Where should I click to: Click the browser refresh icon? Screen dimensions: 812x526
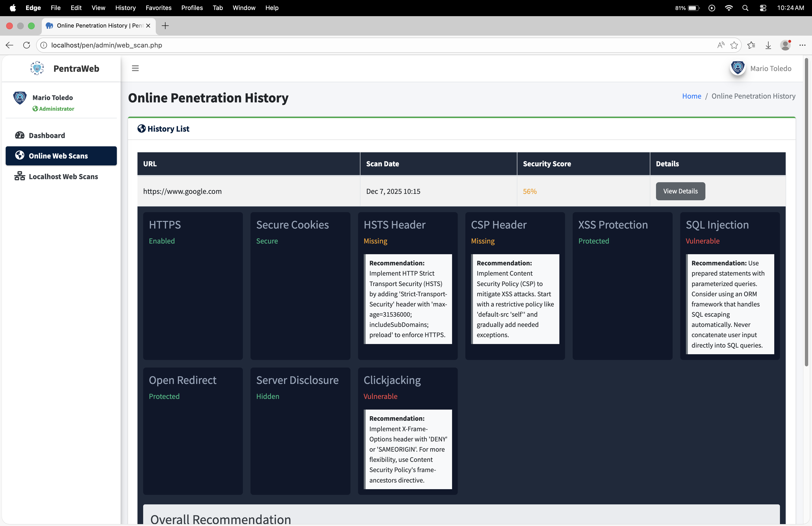pyautogui.click(x=27, y=45)
